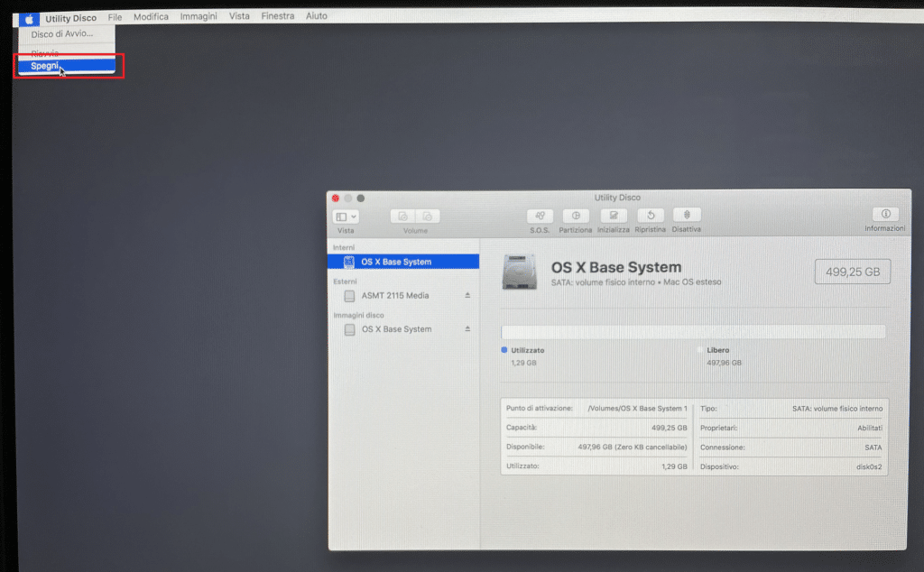
Task: Click the Disattiva unmount icon
Action: click(x=687, y=215)
